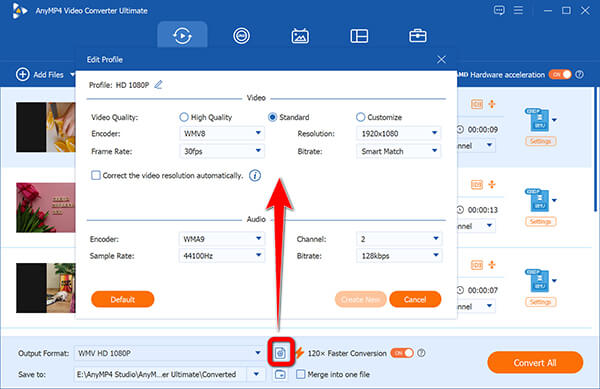Open the Save to folder browse icon
The image size is (600, 389).
280,374
